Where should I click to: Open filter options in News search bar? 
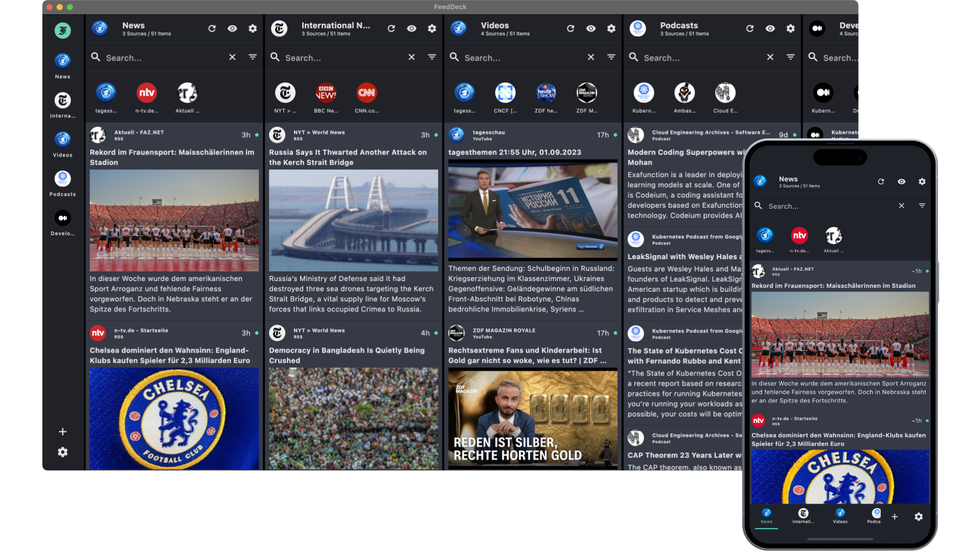point(253,57)
